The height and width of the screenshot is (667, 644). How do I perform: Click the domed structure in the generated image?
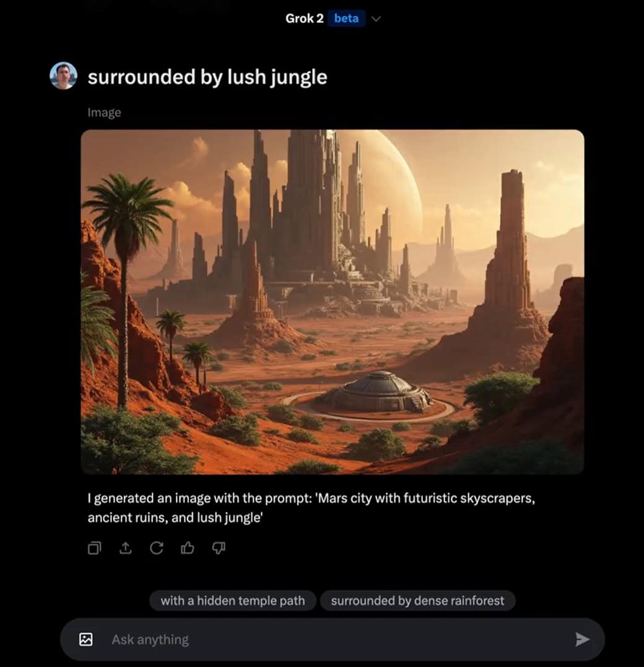(x=376, y=392)
